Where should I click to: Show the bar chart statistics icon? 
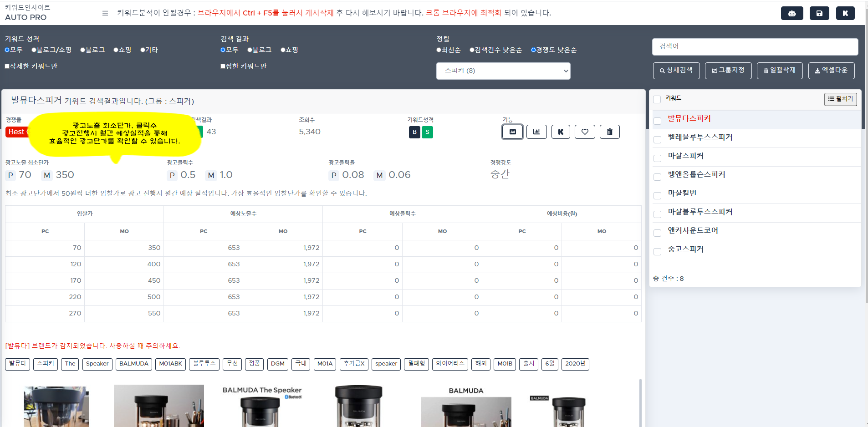click(x=536, y=132)
